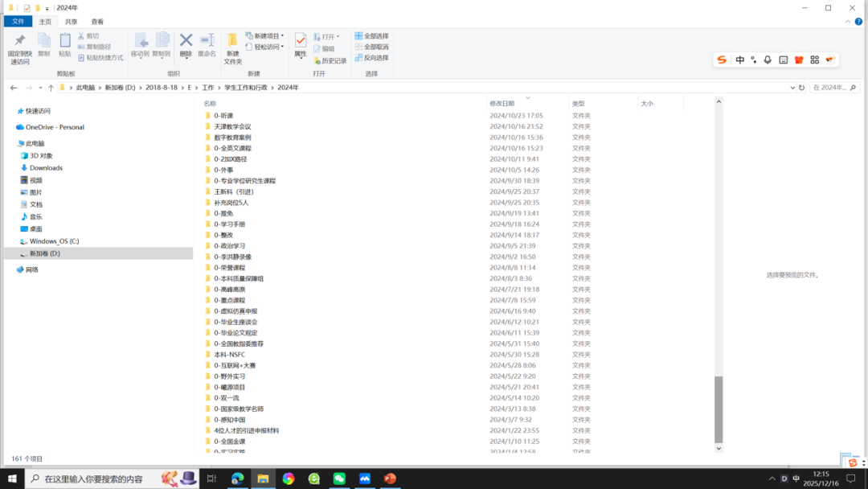The height and width of the screenshot is (489, 868).
Task: Click the 历史记录 icon
Action: click(x=317, y=60)
